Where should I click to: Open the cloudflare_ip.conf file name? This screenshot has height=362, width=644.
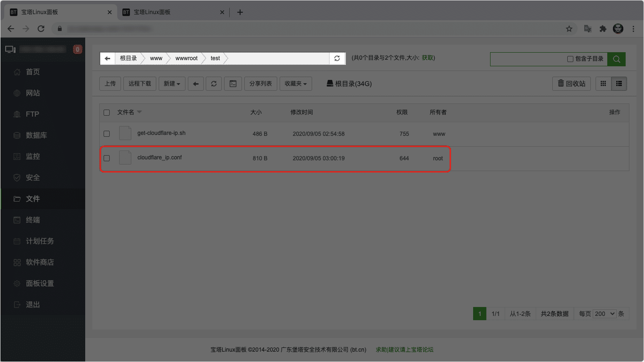(x=160, y=157)
